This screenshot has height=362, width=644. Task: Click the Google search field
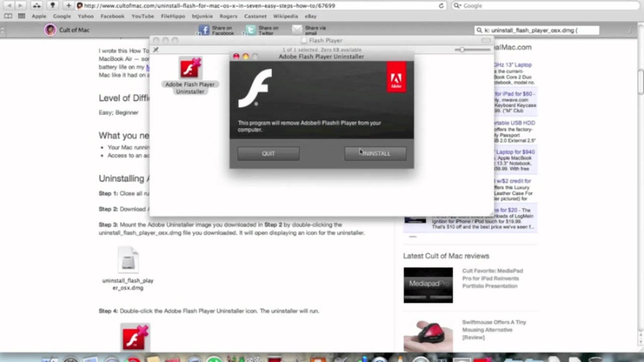546,6
